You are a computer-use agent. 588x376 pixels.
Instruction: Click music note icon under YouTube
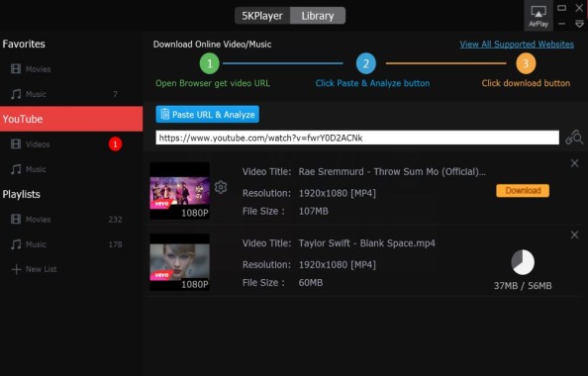pos(16,169)
